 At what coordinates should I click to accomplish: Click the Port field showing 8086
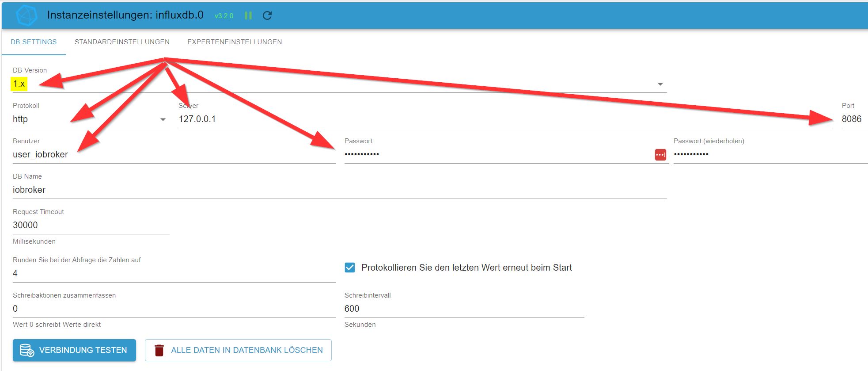[854, 119]
